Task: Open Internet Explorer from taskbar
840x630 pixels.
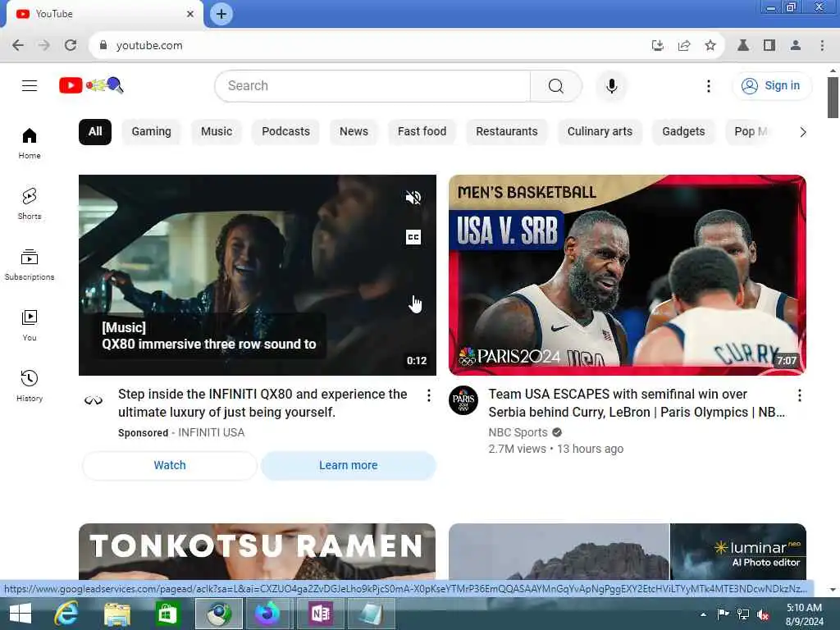Action: (66, 614)
